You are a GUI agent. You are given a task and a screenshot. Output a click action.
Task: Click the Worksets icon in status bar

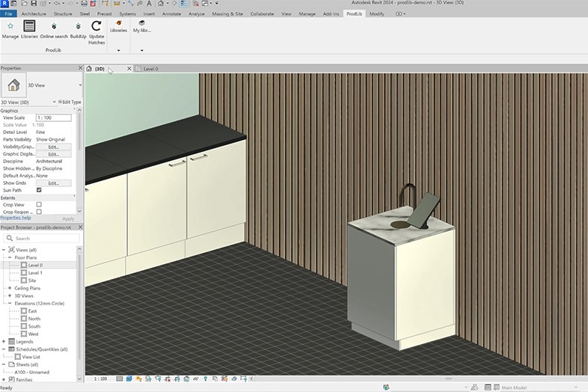tap(386, 387)
